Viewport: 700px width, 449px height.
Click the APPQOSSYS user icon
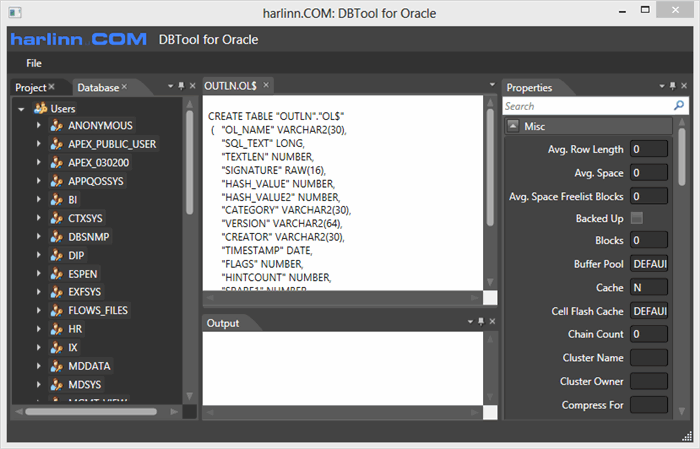(57, 181)
